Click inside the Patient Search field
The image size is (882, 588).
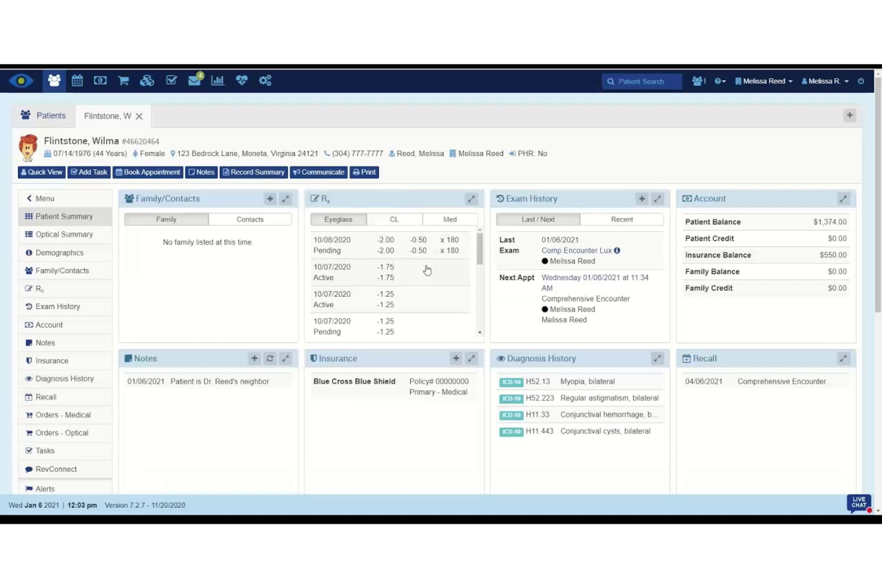642,81
